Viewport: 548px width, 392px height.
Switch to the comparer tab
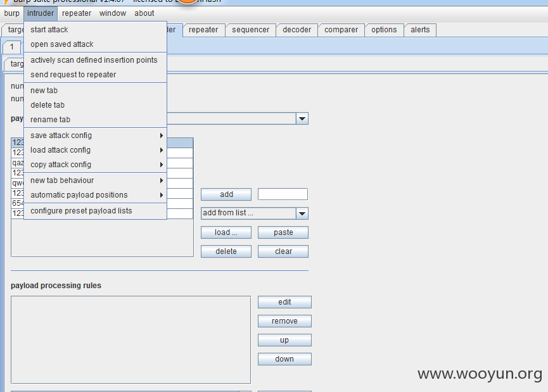point(341,30)
